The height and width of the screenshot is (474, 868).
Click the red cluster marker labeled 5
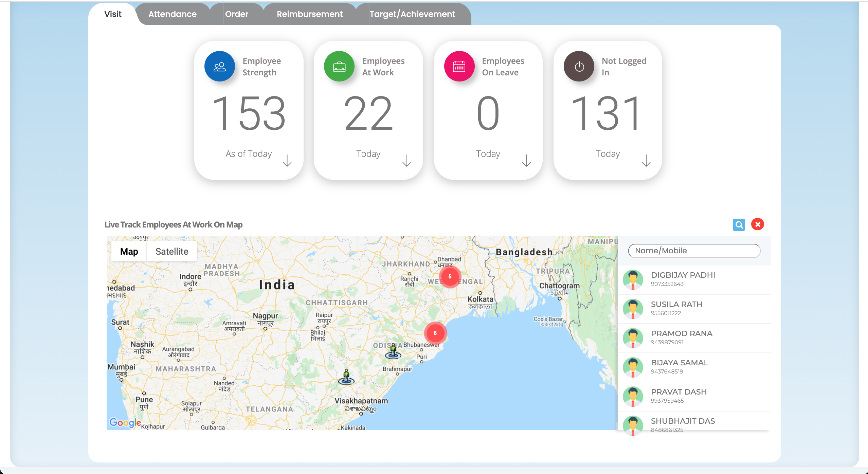click(x=450, y=276)
